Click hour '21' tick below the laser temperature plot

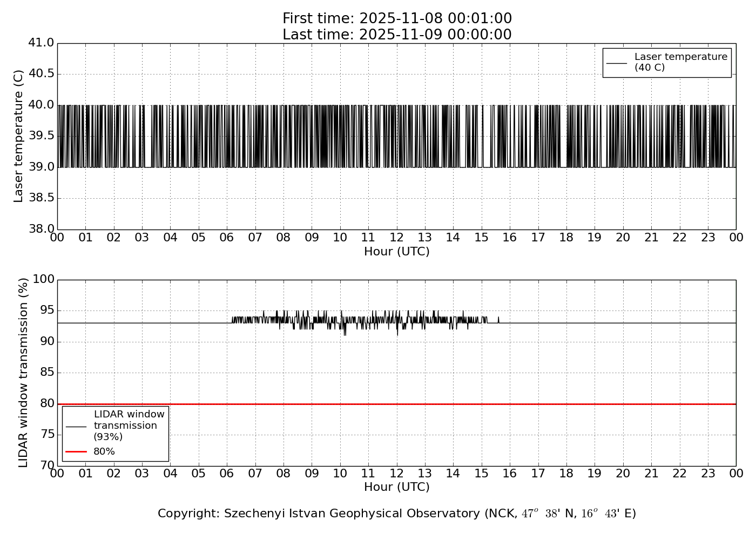pos(651,238)
